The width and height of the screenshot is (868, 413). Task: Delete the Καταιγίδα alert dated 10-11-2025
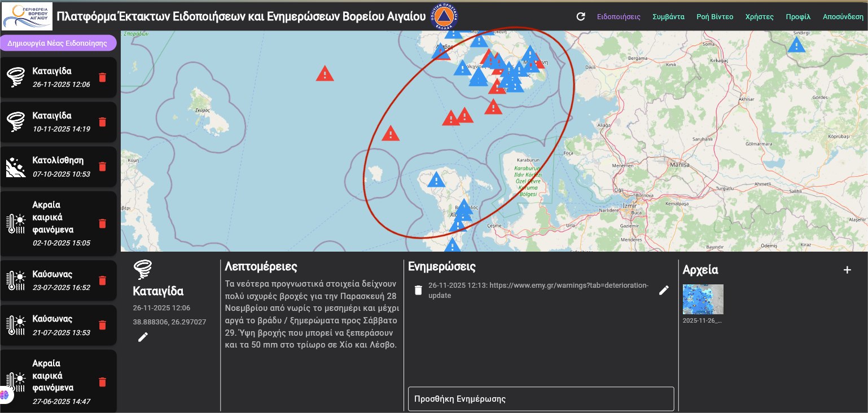102,122
